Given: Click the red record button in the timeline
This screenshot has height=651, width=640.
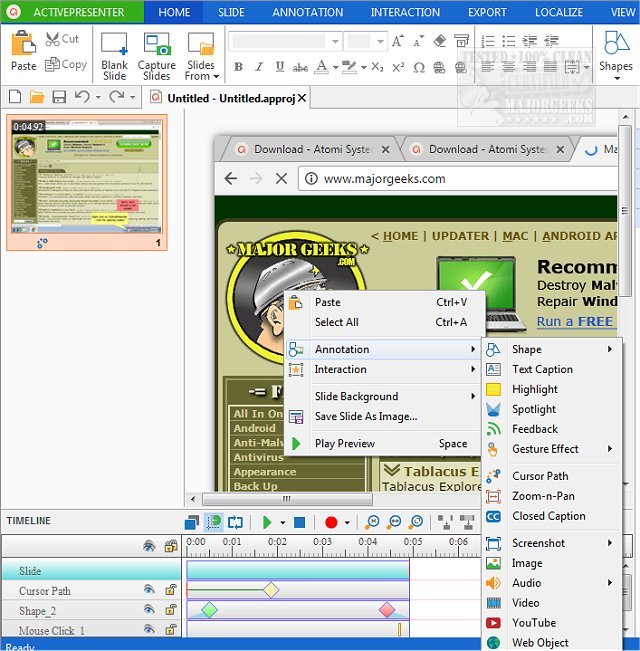Looking at the screenshot, I should pos(331,522).
